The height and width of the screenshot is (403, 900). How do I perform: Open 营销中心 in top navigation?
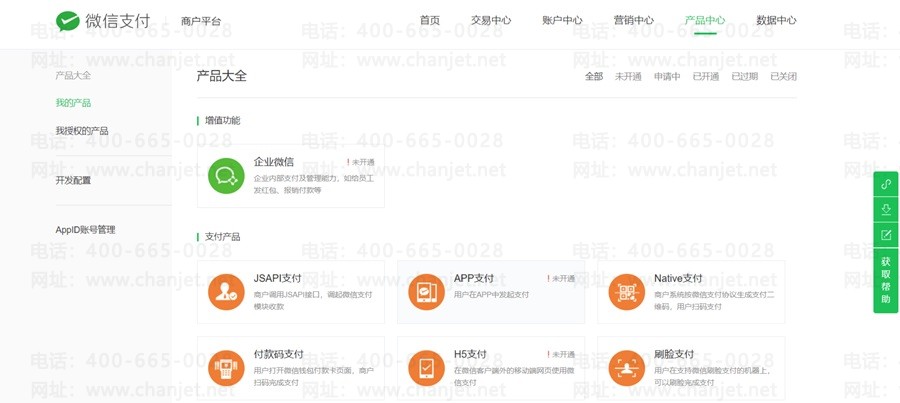pyautogui.click(x=633, y=20)
